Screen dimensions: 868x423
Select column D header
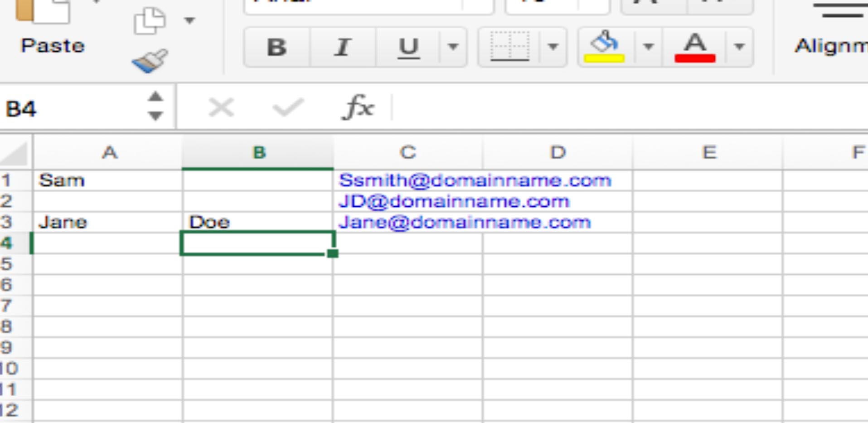click(558, 153)
